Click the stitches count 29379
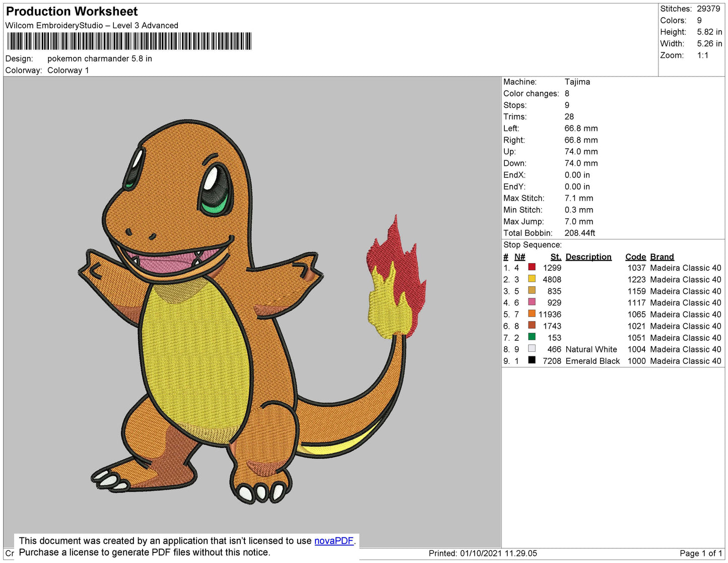The image size is (728, 563). [708, 9]
